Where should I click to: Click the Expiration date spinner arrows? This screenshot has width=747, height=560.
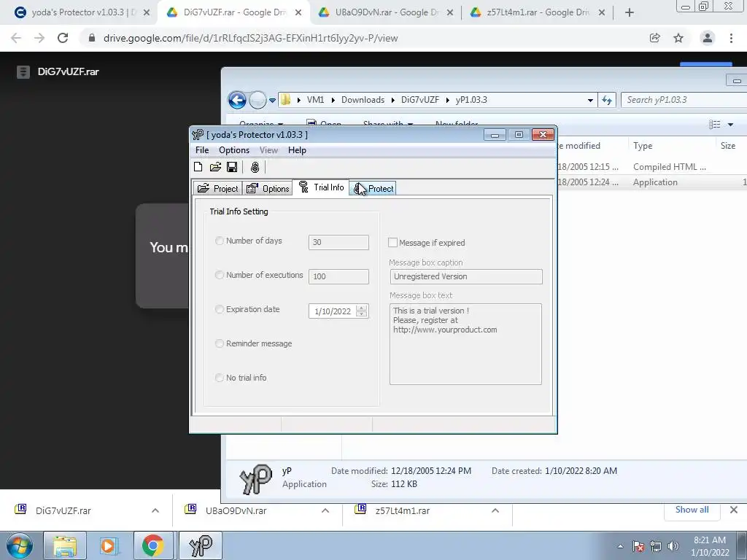click(x=362, y=311)
